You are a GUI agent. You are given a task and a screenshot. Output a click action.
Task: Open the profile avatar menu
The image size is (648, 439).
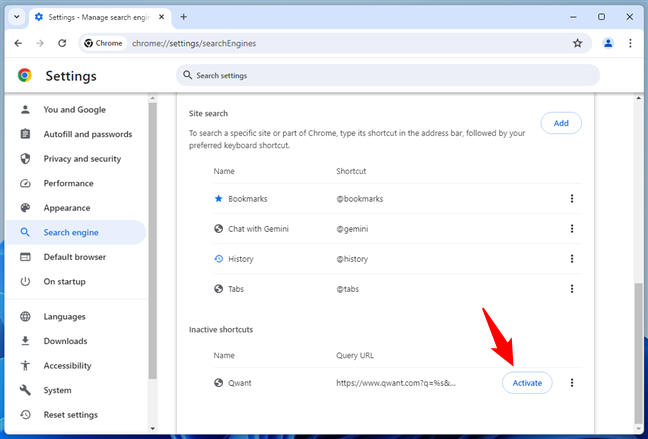608,43
